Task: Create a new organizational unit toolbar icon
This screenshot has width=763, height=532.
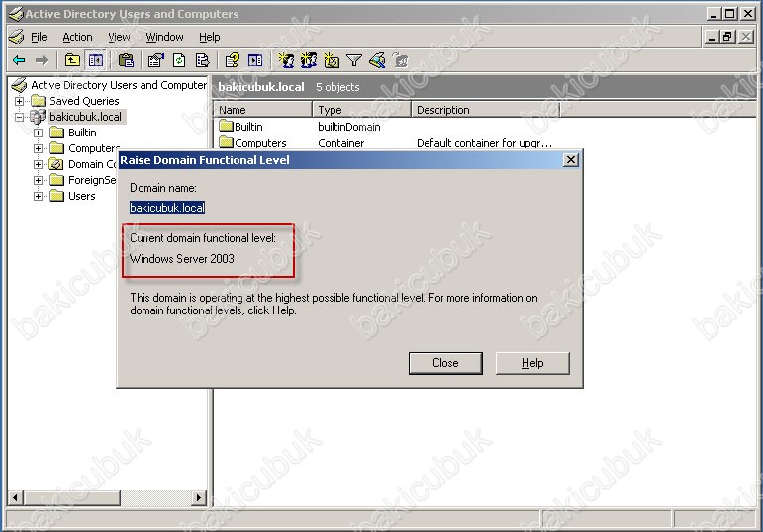Action: coord(332,60)
